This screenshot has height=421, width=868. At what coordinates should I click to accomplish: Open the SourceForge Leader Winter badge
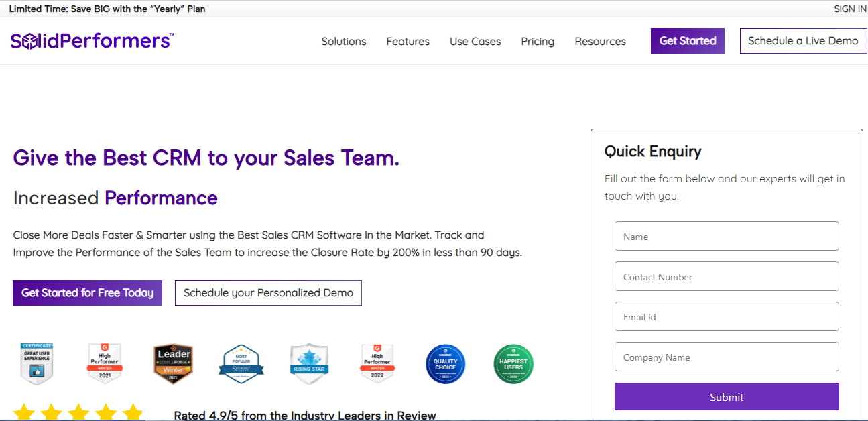174,364
